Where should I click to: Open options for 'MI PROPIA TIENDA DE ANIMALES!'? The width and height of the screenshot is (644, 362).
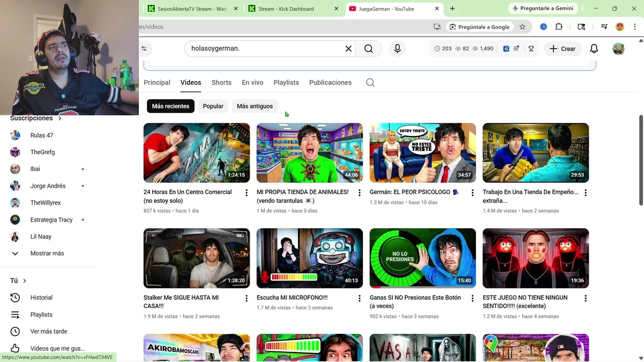coord(359,193)
